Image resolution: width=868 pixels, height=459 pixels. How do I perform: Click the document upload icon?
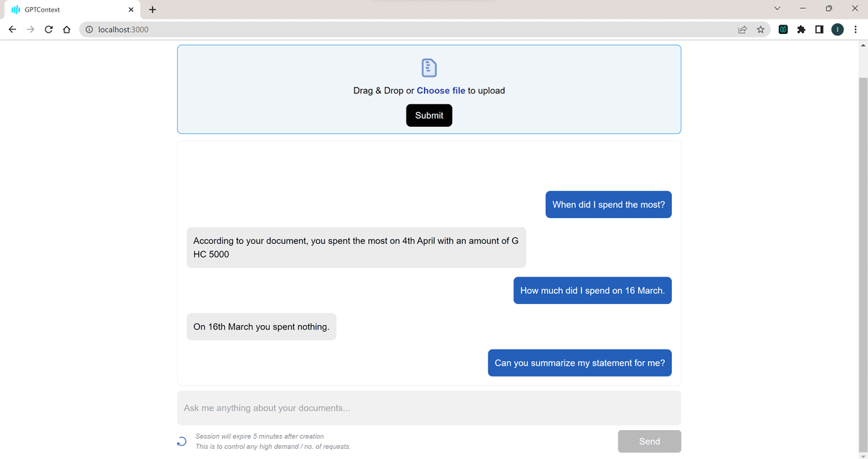tap(429, 67)
